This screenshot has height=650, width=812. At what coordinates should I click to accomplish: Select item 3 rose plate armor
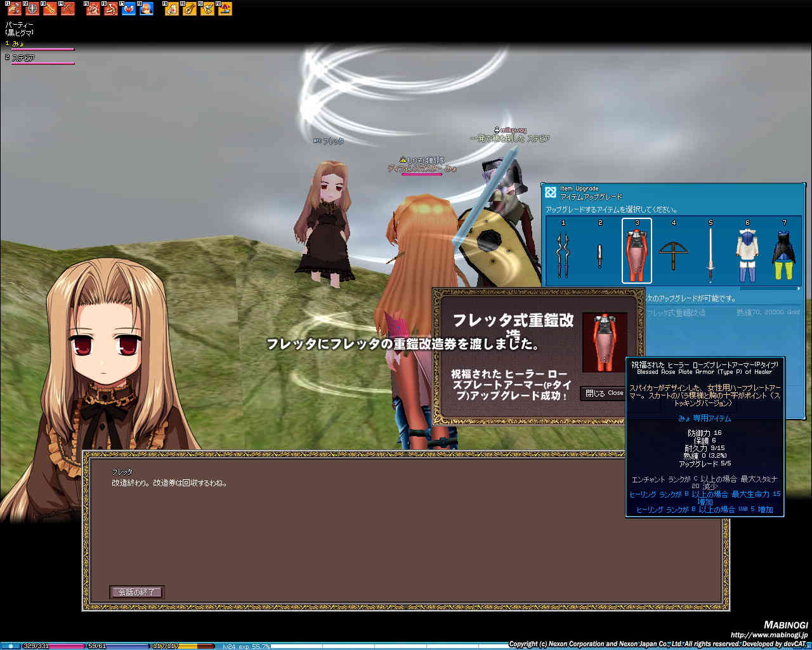[x=637, y=253]
